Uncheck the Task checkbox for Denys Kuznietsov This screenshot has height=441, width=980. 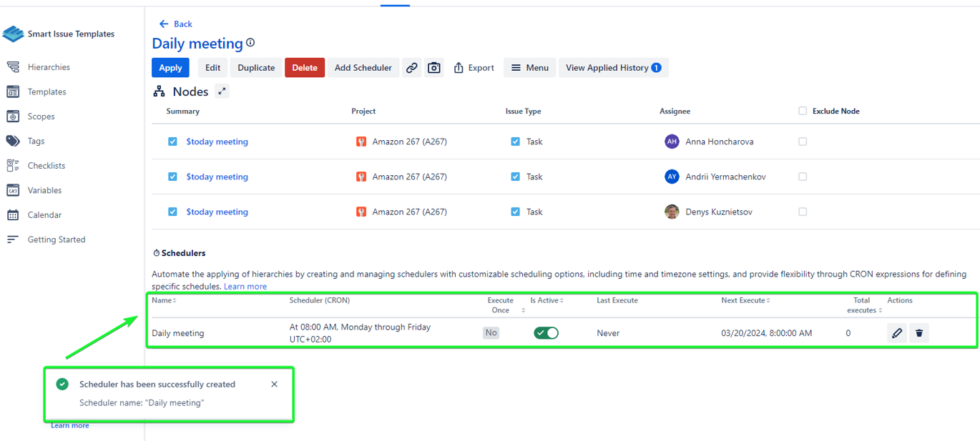515,212
